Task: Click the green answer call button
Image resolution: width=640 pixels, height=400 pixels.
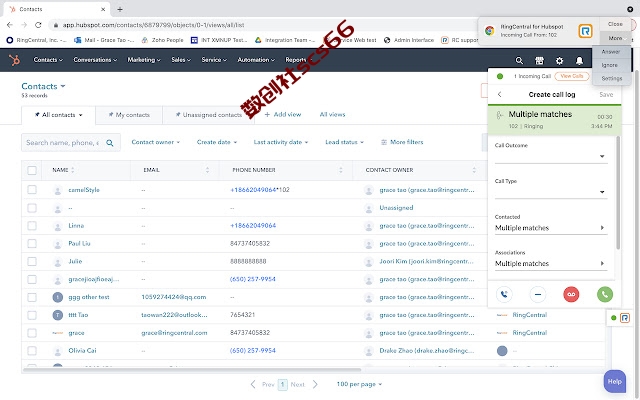Action: coord(605,294)
